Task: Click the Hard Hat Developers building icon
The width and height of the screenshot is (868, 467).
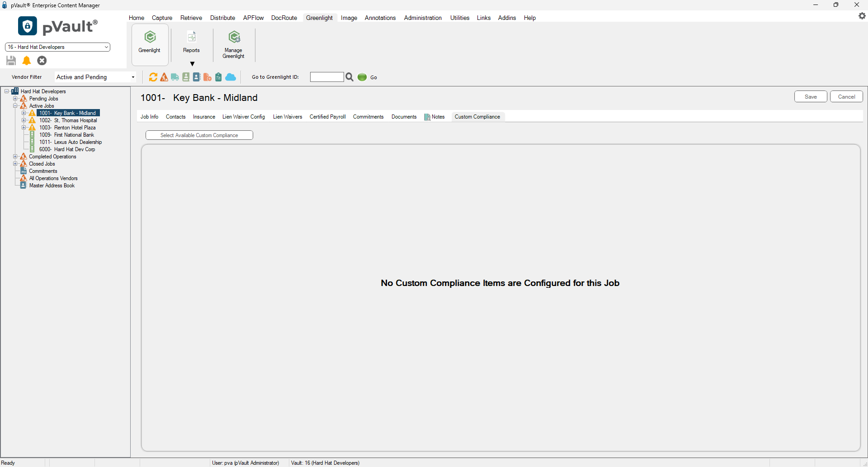Action: pos(15,91)
